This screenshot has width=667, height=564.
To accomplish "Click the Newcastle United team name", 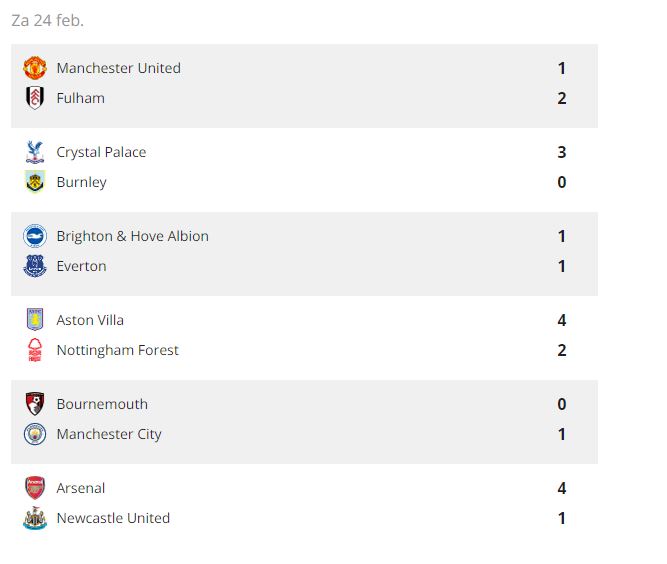I will tap(113, 518).
